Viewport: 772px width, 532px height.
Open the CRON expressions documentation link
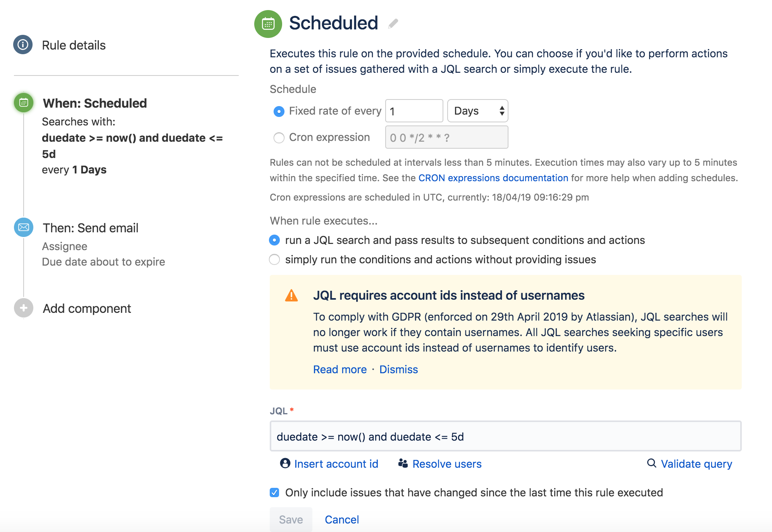click(493, 178)
